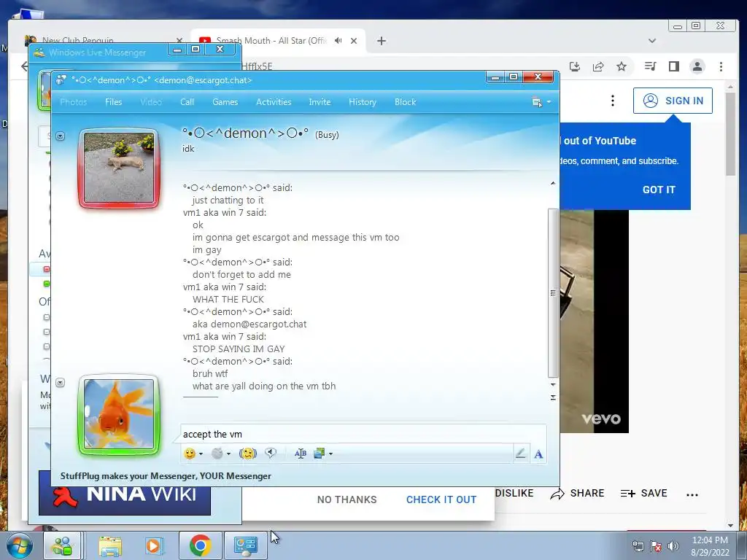Open the Games menu
Viewport: 747px width, 560px height.
[x=225, y=102]
